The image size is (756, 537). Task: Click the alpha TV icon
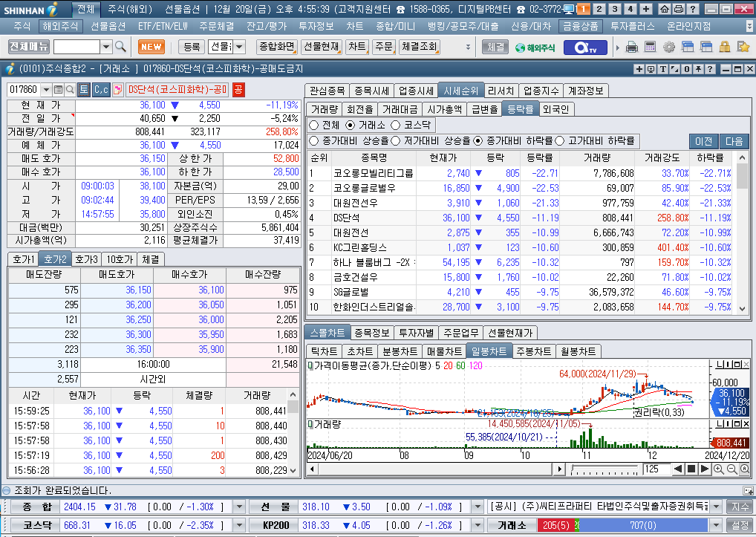coord(585,48)
